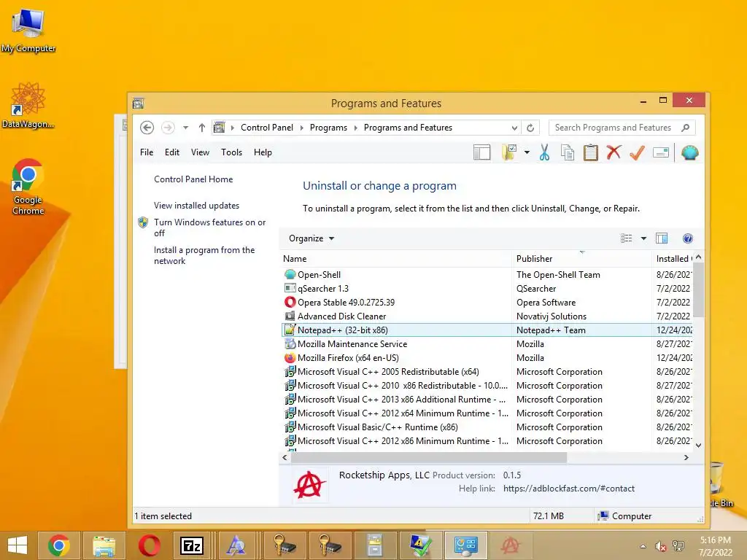Select qSearcher 1.3 in the list
This screenshot has width=747, height=560.
(x=487, y=289)
